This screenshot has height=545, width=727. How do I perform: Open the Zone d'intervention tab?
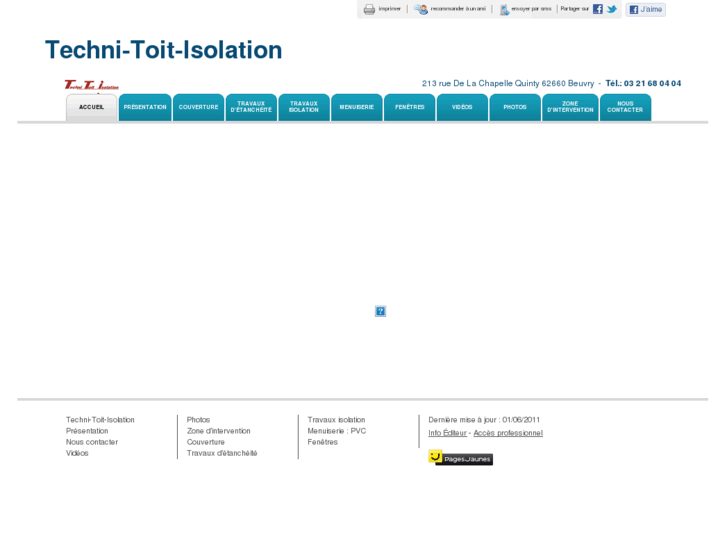[x=570, y=108]
